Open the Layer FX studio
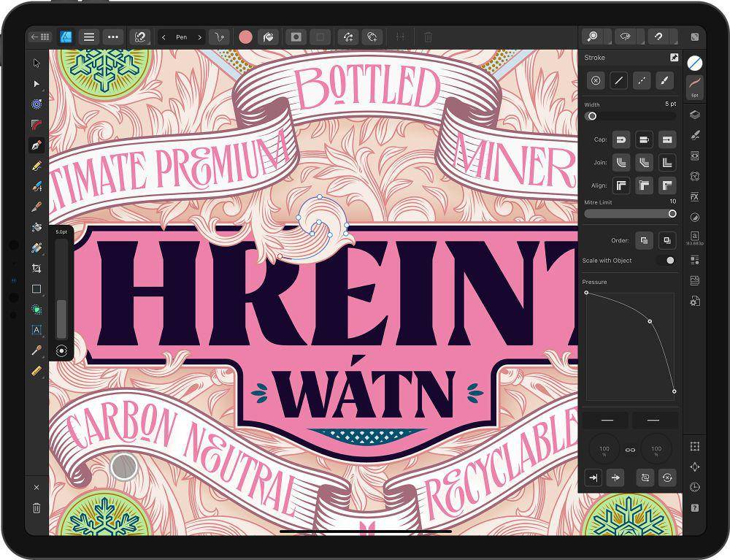 (x=695, y=196)
